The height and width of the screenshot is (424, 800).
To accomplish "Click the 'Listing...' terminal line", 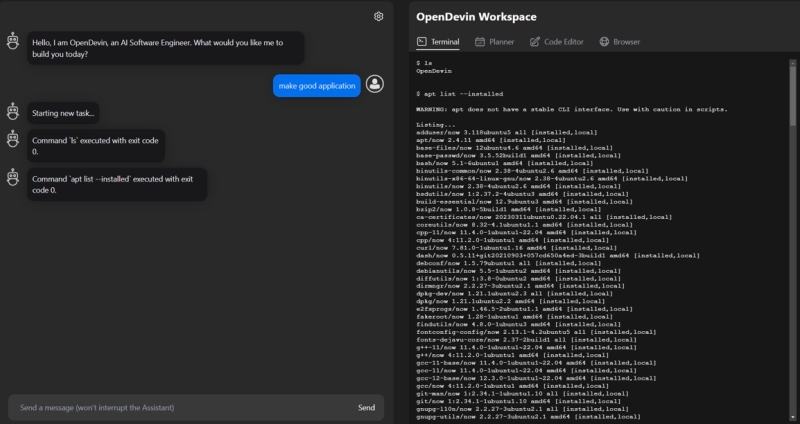I will 436,125.
